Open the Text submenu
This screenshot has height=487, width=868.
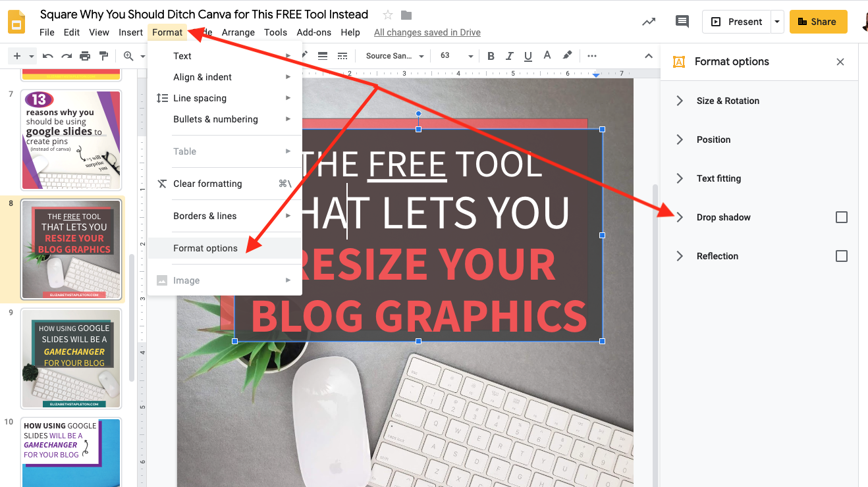pos(225,56)
